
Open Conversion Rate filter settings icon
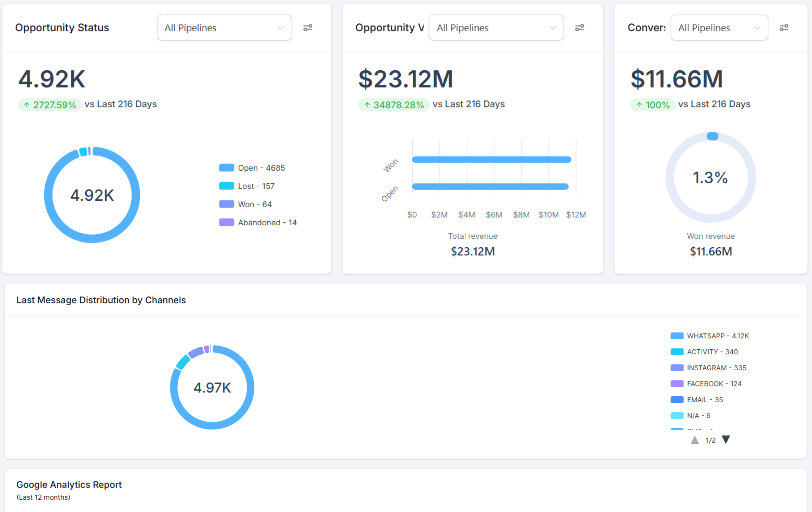click(784, 28)
